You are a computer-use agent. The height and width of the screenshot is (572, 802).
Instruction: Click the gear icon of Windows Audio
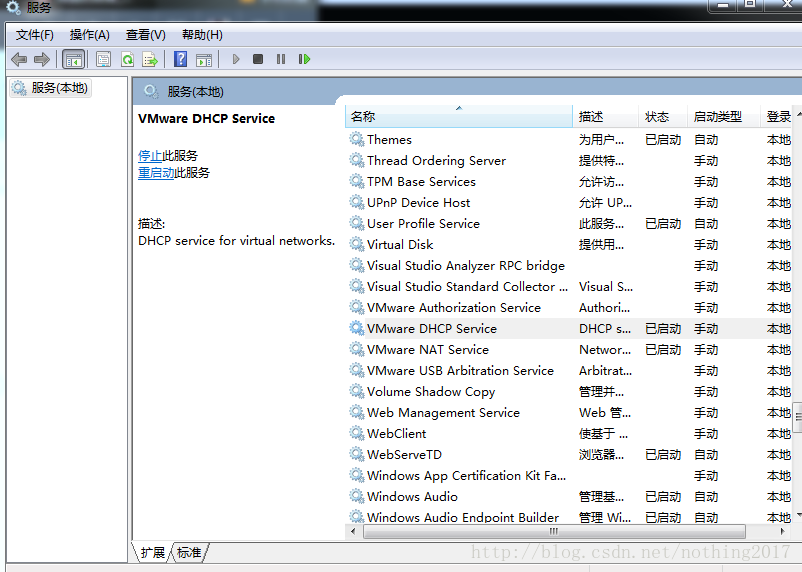pyautogui.click(x=357, y=496)
